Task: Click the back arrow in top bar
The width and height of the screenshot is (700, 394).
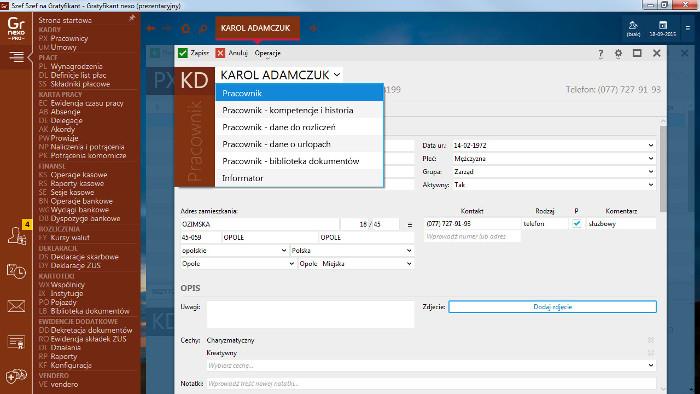Action: point(151,29)
